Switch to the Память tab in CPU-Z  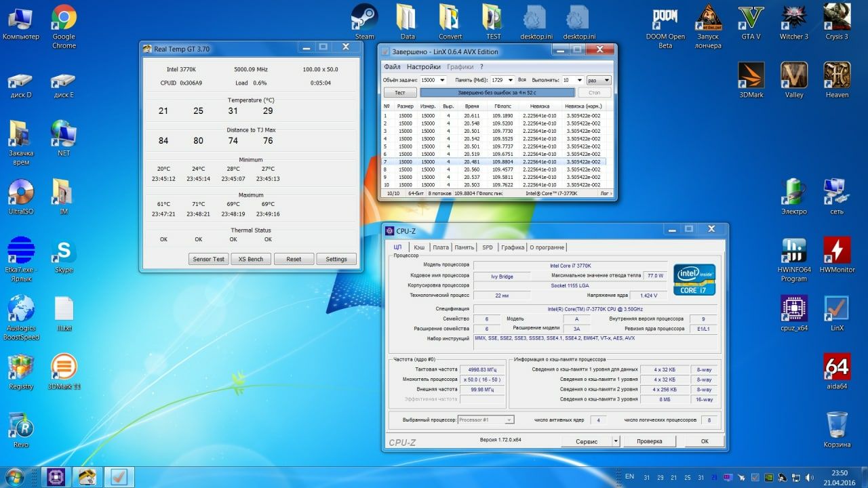465,247
